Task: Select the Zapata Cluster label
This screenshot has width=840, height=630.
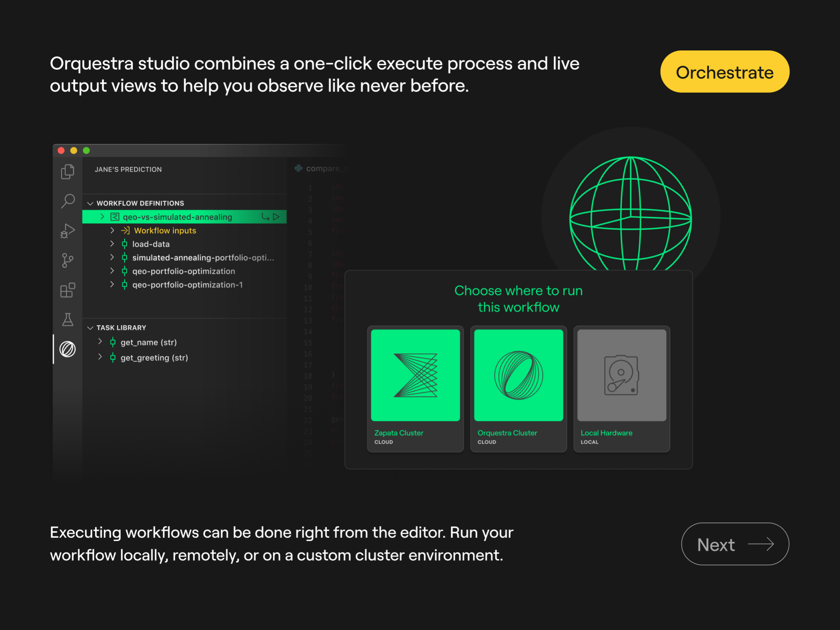Action: [x=399, y=433]
